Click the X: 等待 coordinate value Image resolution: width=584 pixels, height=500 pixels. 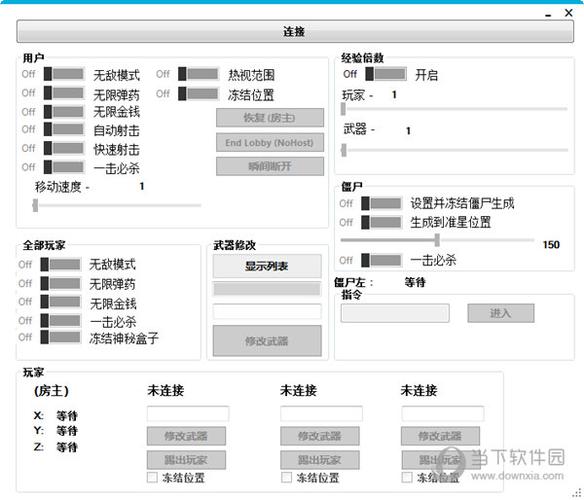[67, 416]
